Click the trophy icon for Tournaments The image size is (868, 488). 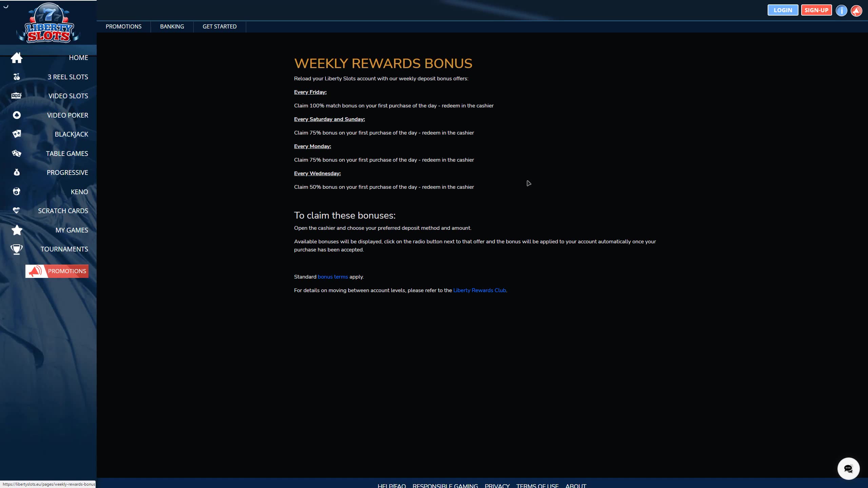[16, 249]
